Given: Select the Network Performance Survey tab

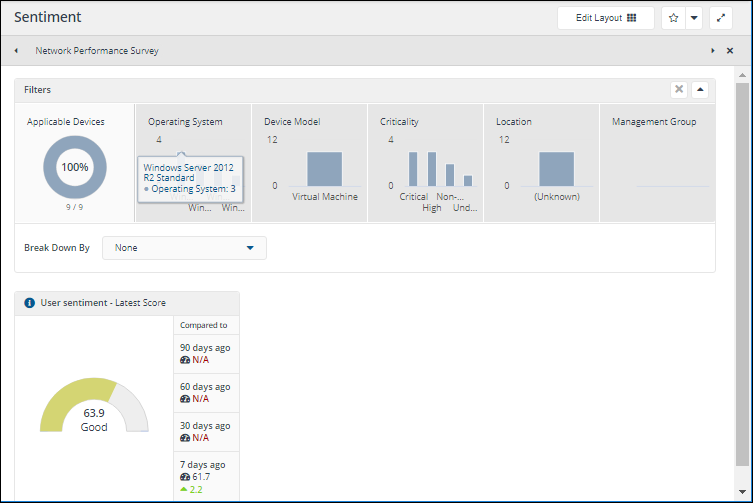Looking at the screenshot, I should (97, 50).
